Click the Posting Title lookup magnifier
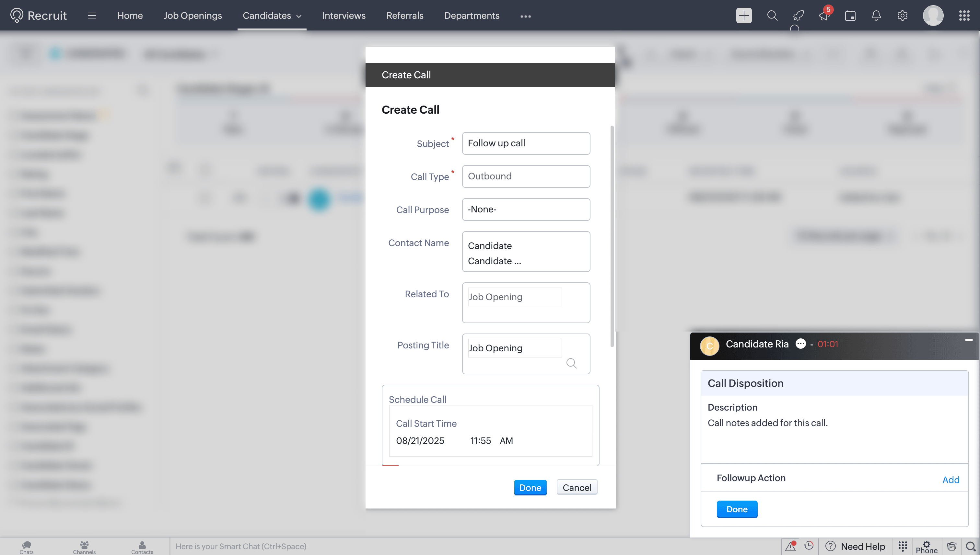Image resolution: width=980 pixels, height=555 pixels. [571, 363]
